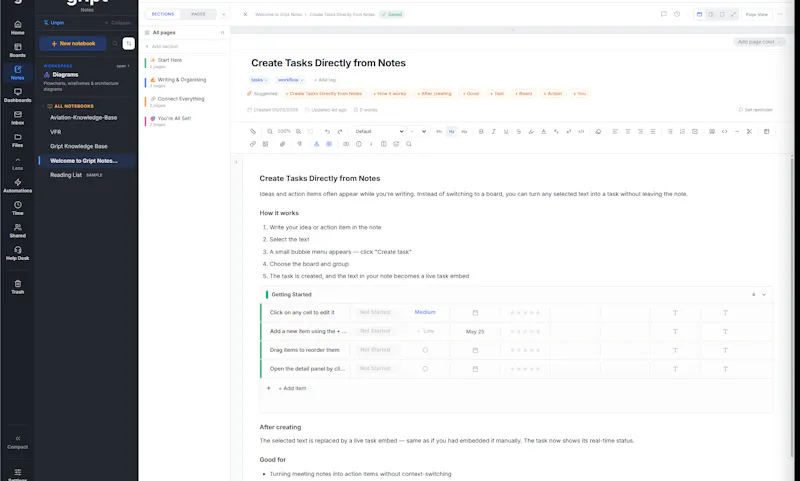Open Time tracking in the sidebar

[17, 208]
